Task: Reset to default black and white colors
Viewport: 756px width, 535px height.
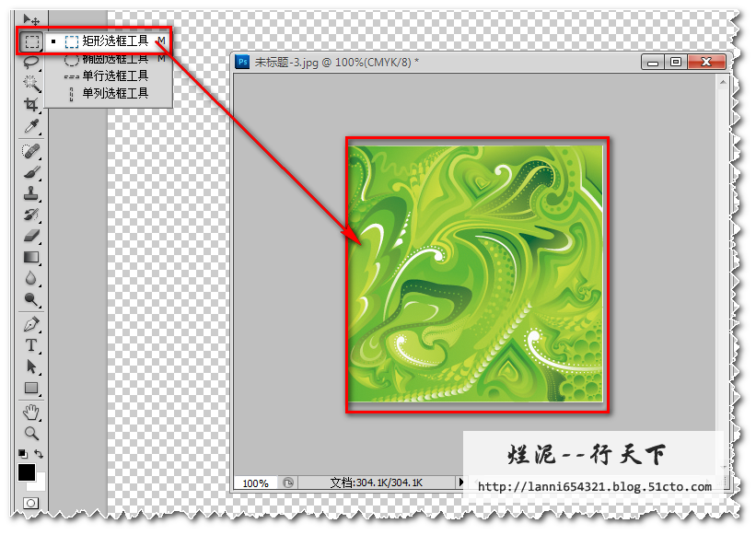Action: coord(23,454)
